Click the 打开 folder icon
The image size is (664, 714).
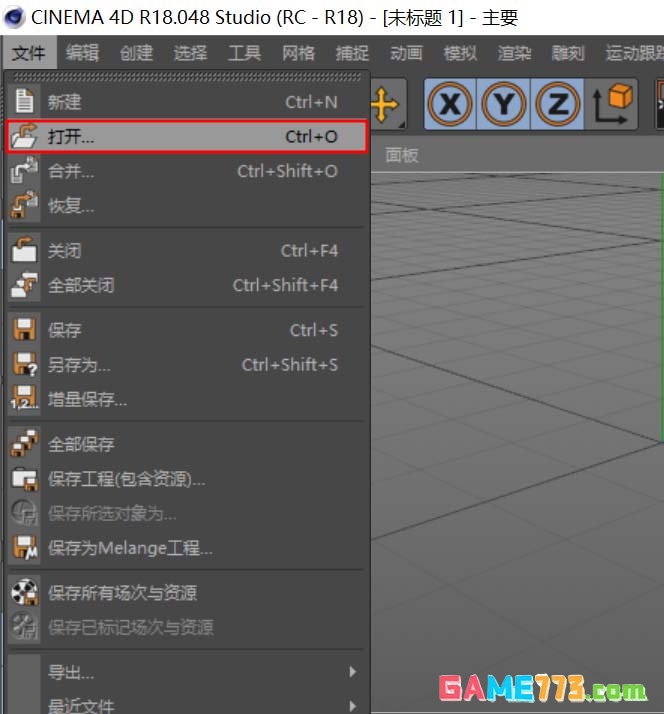tap(24, 136)
